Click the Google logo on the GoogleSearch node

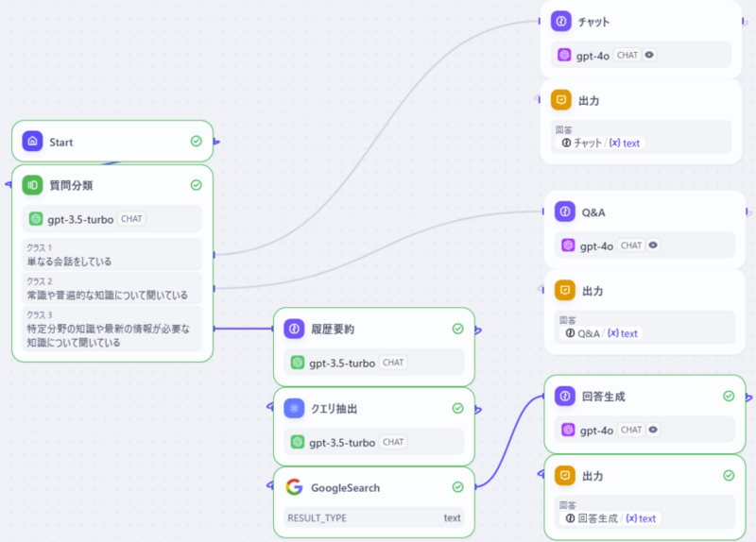click(295, 487)
